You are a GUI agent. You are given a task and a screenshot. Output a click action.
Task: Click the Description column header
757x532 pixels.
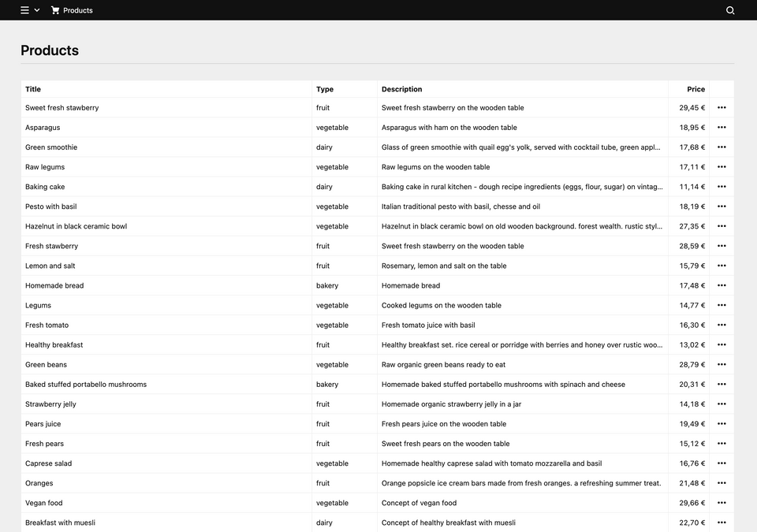tap(401, 89)
